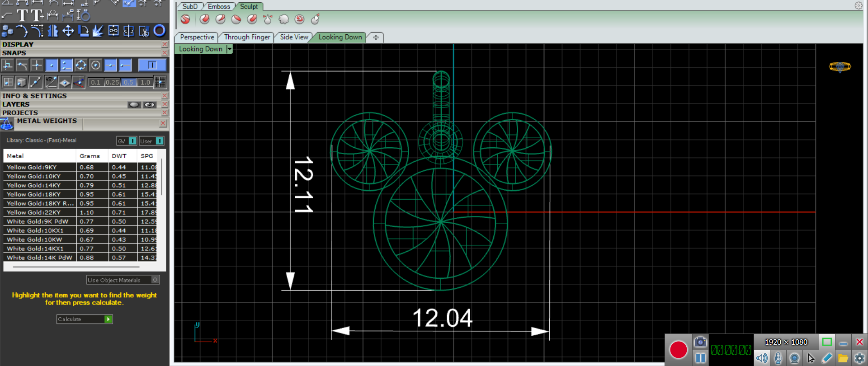Viewport: 868px width, 366px height.
Task: Click the ring size dimension tool
Action: pos(83,16)
